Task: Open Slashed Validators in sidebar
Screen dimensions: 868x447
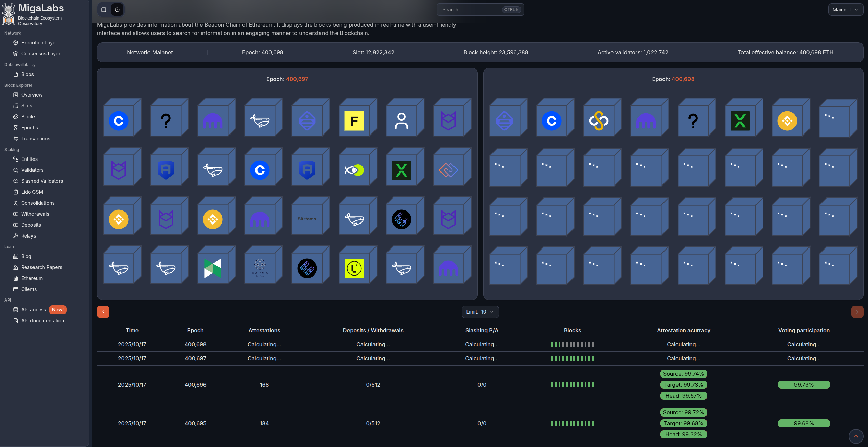Action: (x=42, y=181)
